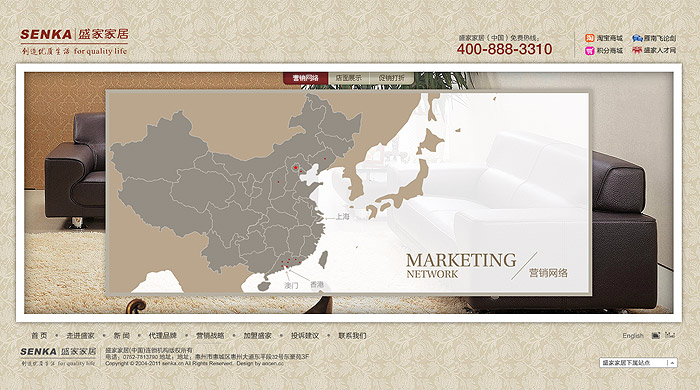The image size is (700, 390).
Task: Click the Beijing red dot on the map
Action: (295, 168)
